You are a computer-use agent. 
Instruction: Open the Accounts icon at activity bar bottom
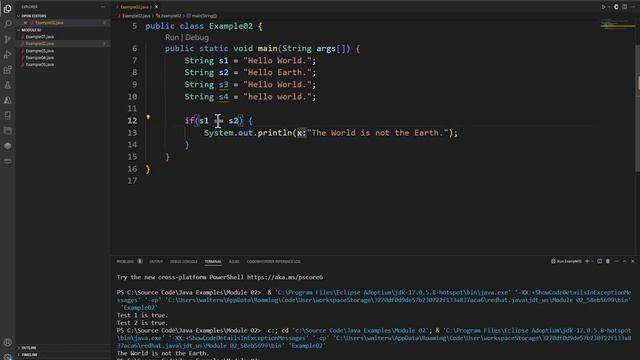(7, 342)
